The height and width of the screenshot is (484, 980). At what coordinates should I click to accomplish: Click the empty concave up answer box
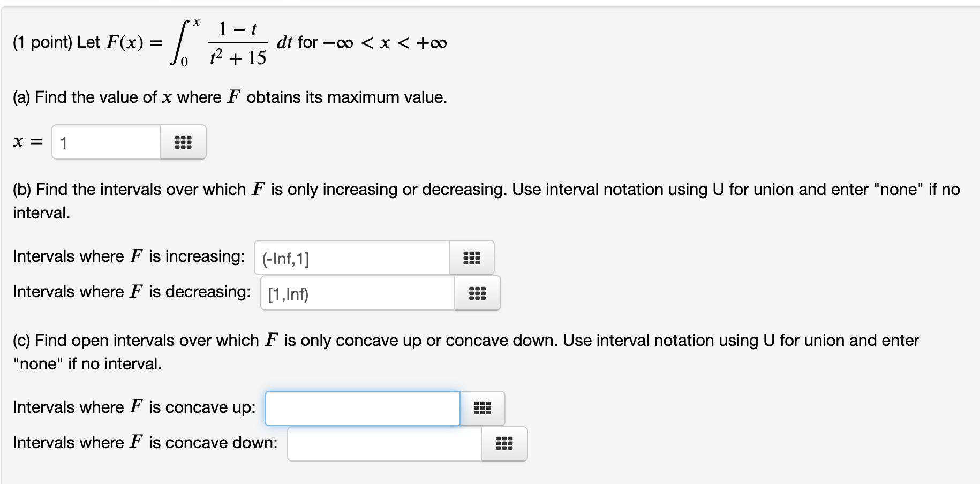(361, 407)
